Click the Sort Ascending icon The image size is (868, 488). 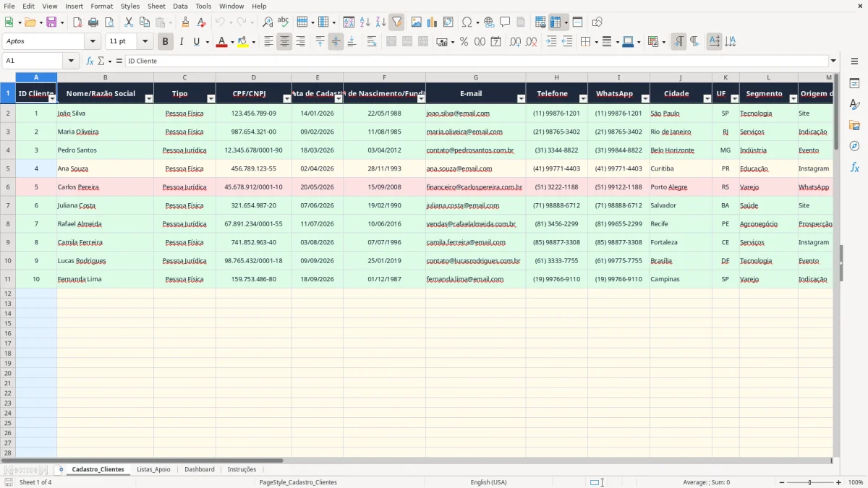tap(365, 22)
